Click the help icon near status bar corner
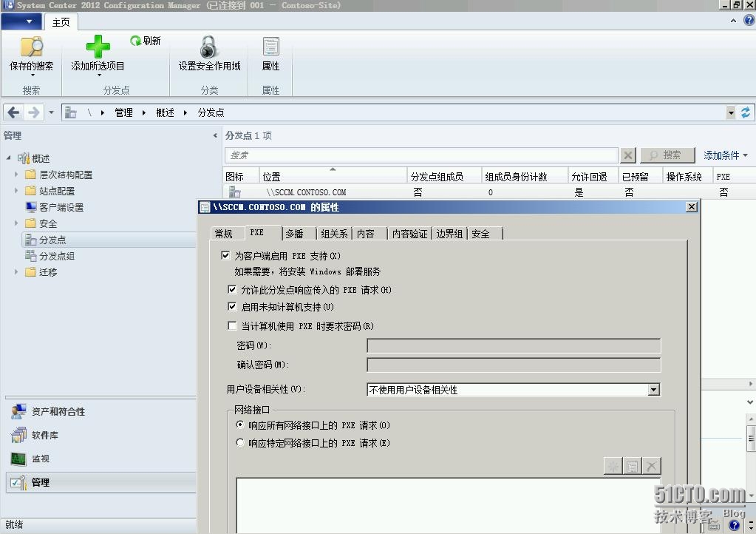The image size is (756, 534). point(735,525)
